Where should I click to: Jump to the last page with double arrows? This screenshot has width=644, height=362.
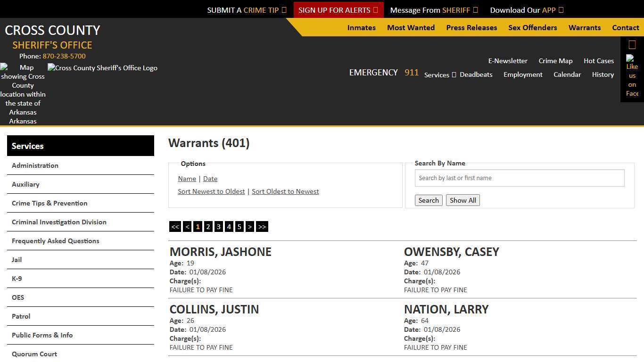tap(262, 227)
